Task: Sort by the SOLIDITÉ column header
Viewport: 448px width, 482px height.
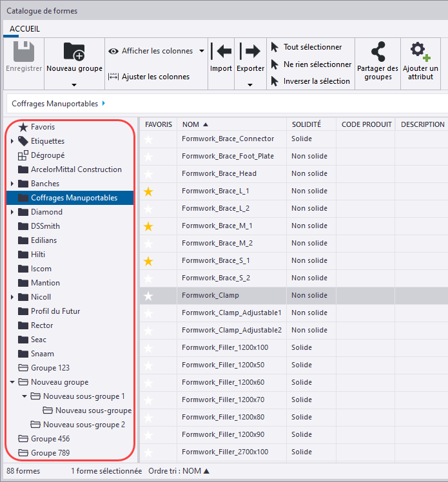Action: pos(306,124)
